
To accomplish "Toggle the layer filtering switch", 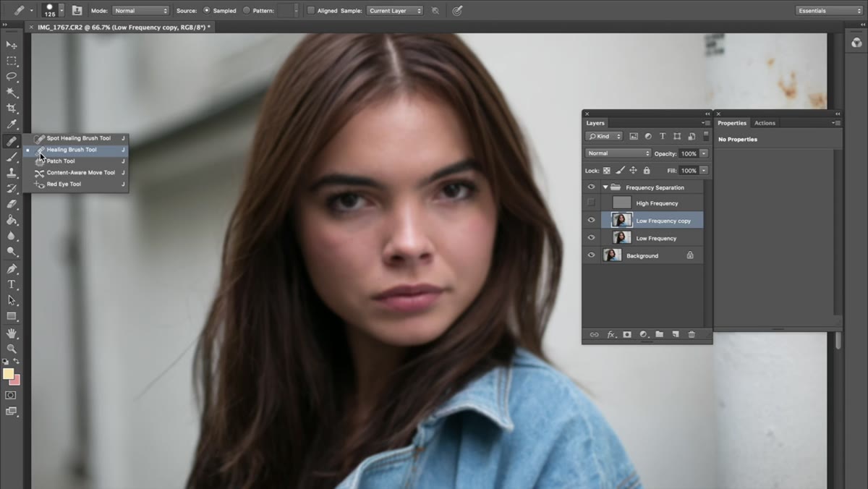I will click(707, 136).
